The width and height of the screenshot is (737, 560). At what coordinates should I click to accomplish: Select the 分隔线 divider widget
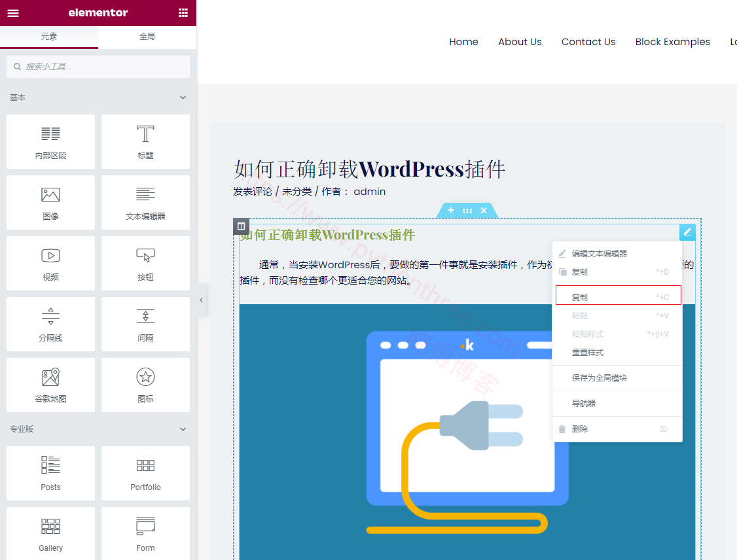tap(51, 324)
